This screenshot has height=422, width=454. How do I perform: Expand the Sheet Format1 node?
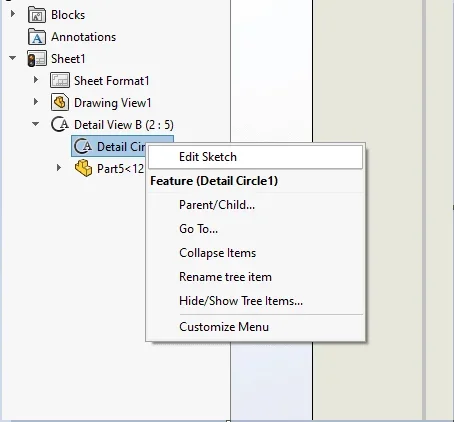[x=36, y=80]
